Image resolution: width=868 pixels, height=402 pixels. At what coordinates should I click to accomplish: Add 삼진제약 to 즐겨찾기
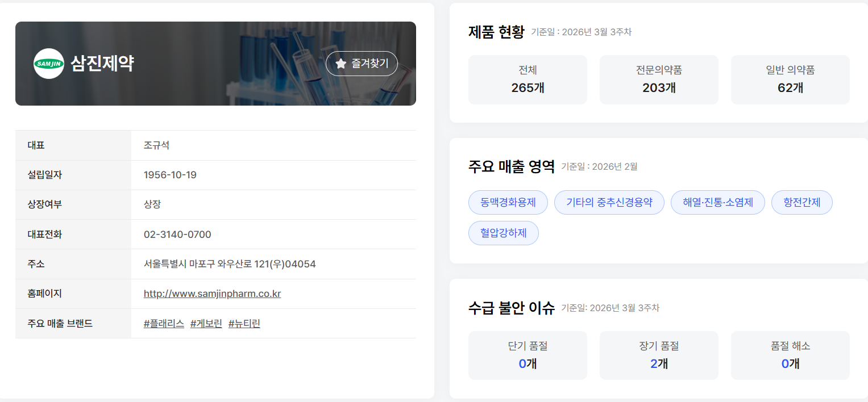[x=362, y=64]
